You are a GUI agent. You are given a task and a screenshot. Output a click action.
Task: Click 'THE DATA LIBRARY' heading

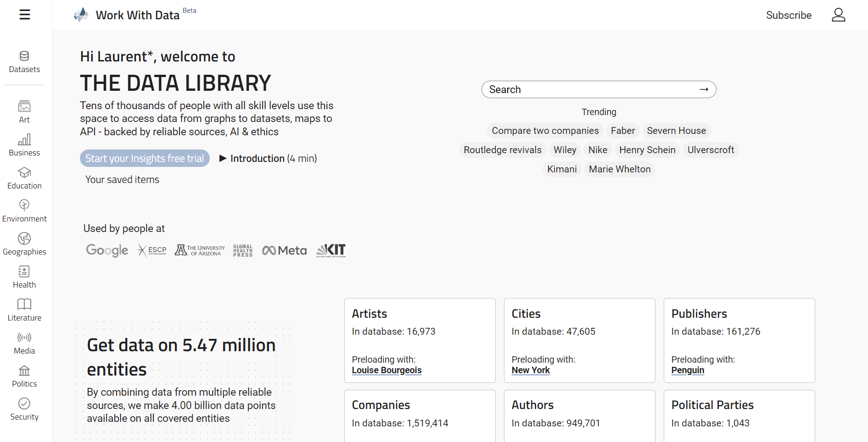coord(175,83)
